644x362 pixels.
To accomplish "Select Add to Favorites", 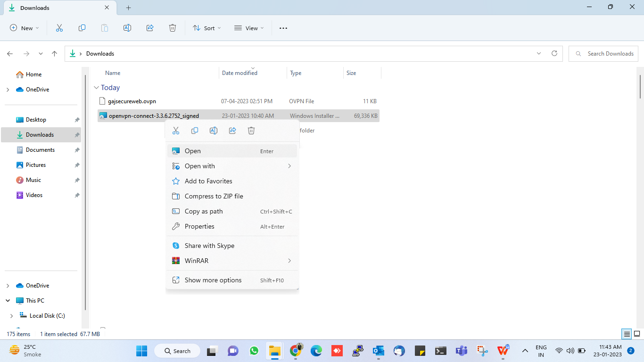I will 232,181.
